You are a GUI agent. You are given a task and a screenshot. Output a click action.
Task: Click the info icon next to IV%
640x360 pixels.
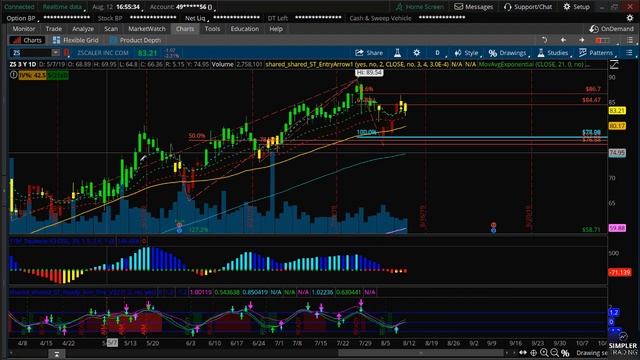coord(13,75)
